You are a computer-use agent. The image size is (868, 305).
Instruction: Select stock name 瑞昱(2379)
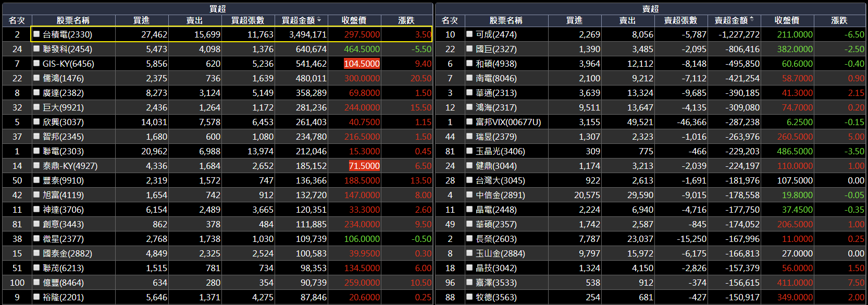496,136
